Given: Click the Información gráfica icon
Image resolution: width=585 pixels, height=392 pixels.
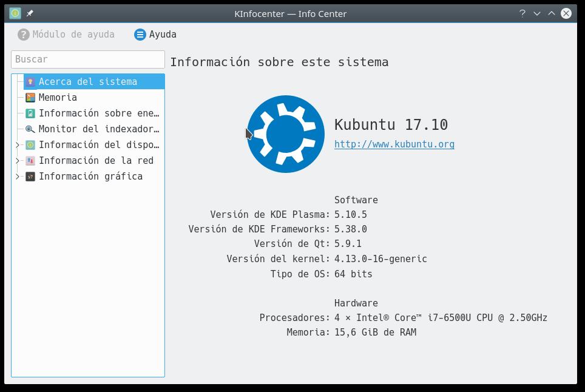Looking at the screenshot, I should [x=30, y=177].
